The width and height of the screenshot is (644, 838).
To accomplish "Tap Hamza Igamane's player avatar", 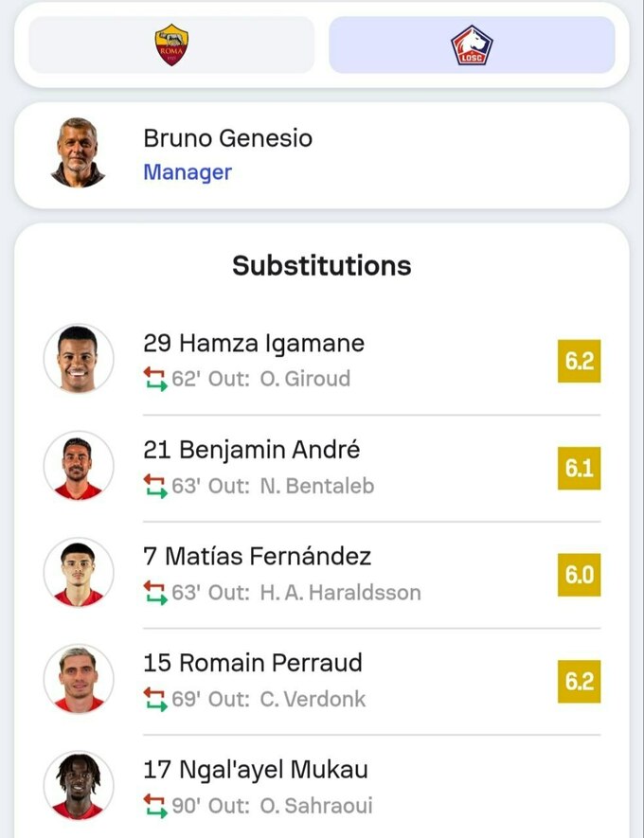I will pyautogui.click(x=78, y=359).
